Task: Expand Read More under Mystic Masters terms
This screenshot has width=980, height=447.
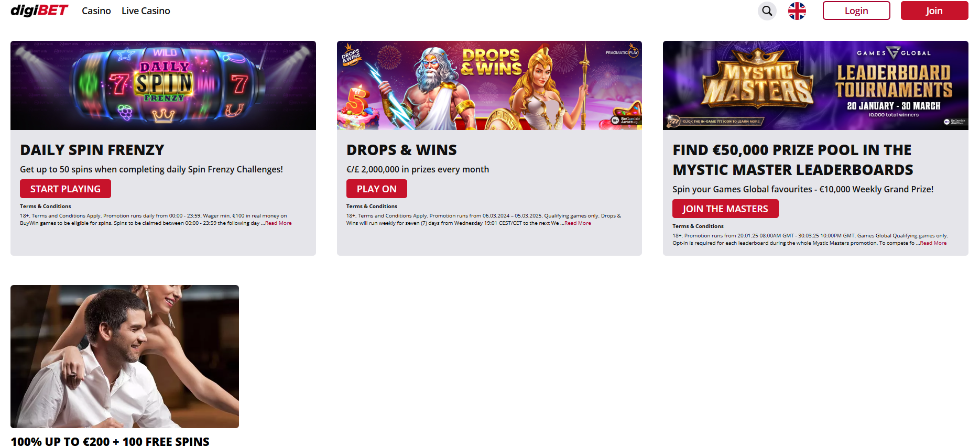Action: tap(933, 243)
